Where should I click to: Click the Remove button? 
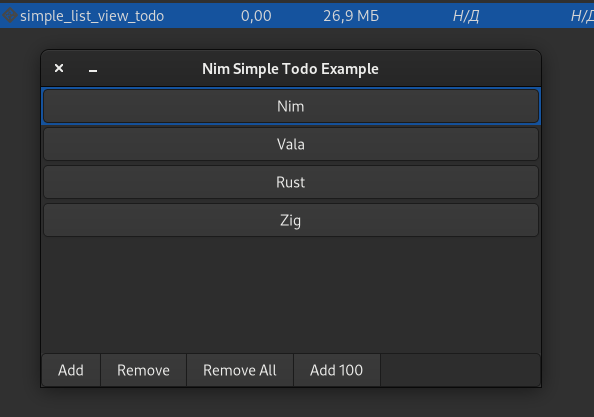point(143,370)
